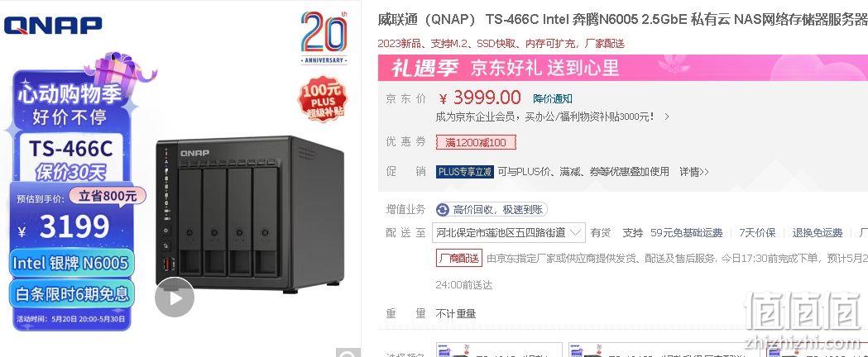Play the product video
This screenshot has height=357, width=868.
[x=175, y=297]
